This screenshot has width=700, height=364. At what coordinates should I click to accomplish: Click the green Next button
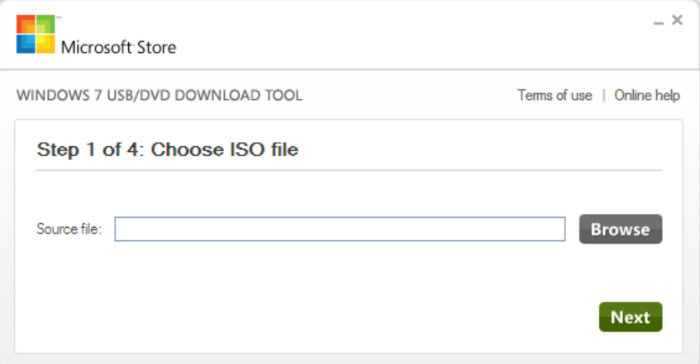point(630,317)
